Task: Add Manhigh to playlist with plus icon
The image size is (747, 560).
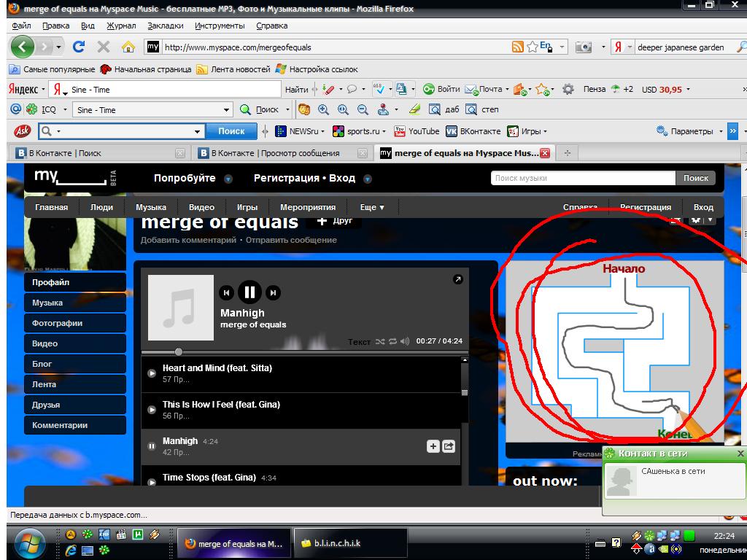Action: point(433,446)
